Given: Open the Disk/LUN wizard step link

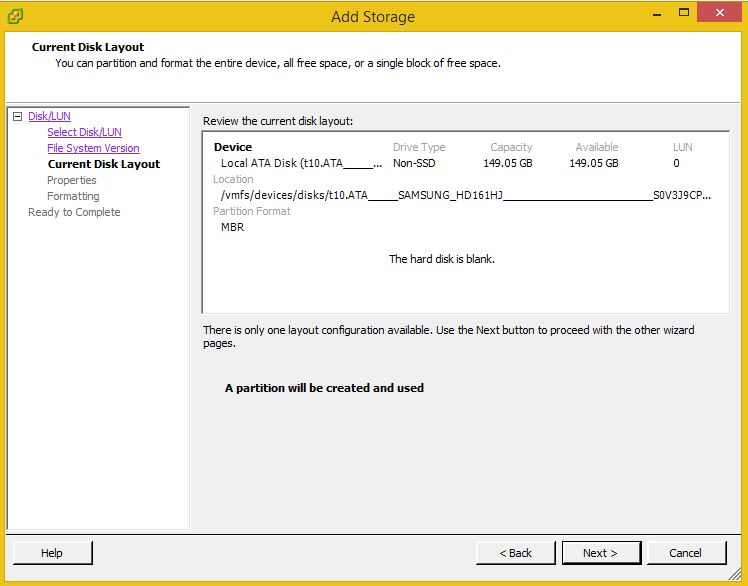Looking at the screenshot, I should pyautogui.click(x=49, y=116).
